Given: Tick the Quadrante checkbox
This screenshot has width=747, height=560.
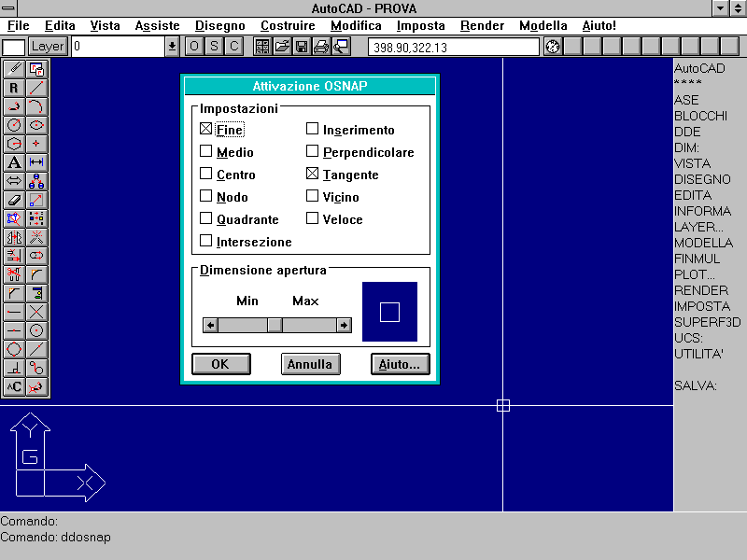Looking at the screenshot, I should click(205, 218).
